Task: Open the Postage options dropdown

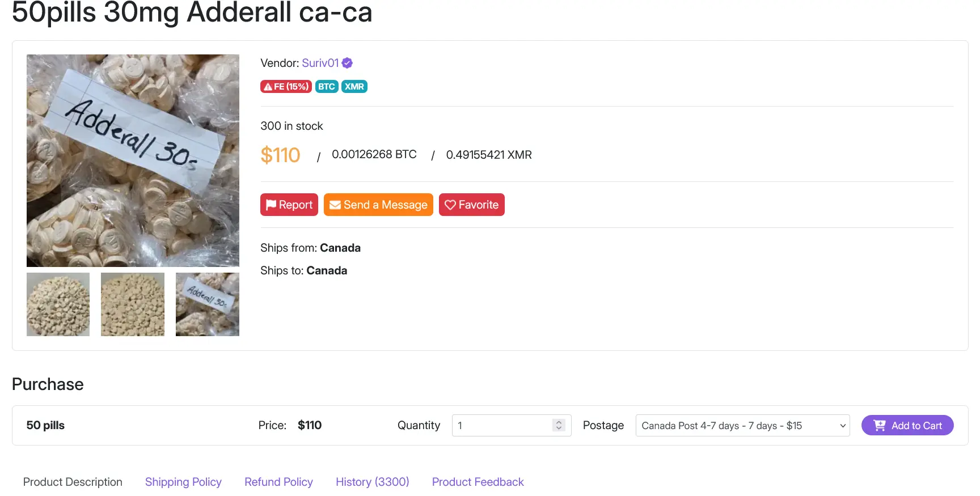Action: point(742,425)
